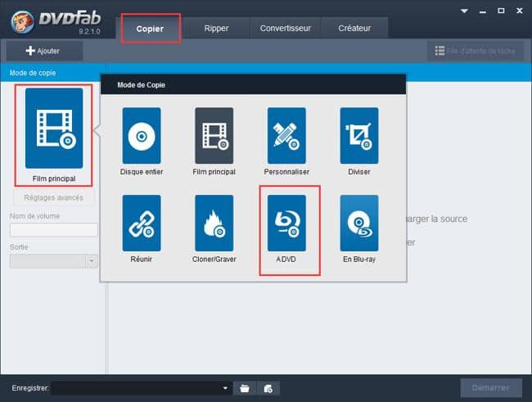Select the Personnaliser copy mode icon
The height and width of the screenshot is (402, 532).
click(286, 135)
